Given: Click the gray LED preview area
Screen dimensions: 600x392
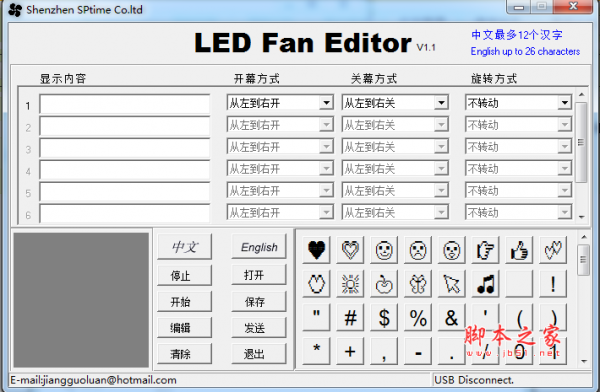Looking at the screenshot, I should pyautogui.click(x=81, y=300).
